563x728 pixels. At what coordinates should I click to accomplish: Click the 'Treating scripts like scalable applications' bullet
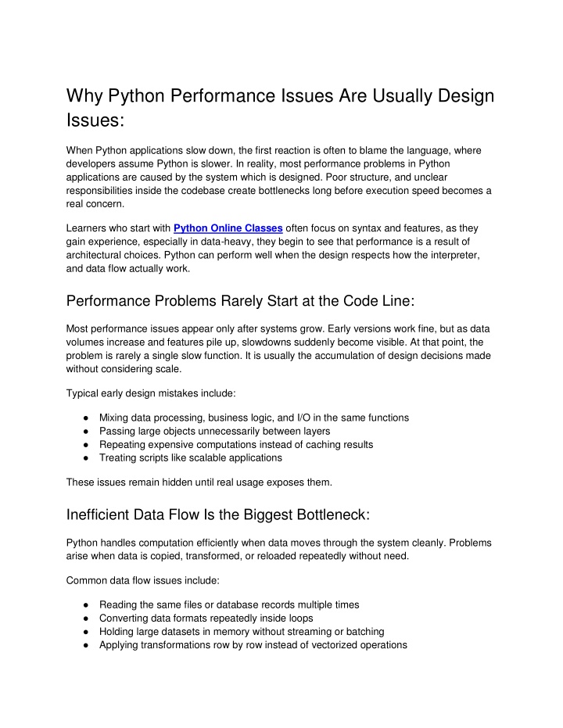[x=191, y=457]
